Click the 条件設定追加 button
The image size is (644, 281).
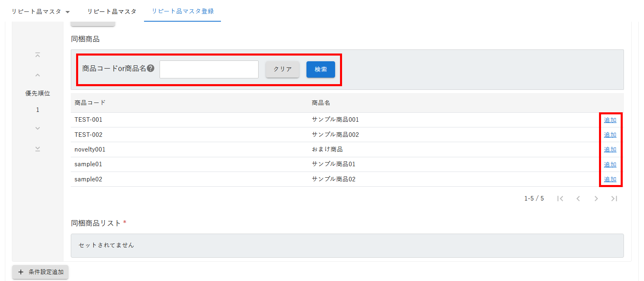coord(41,272)
